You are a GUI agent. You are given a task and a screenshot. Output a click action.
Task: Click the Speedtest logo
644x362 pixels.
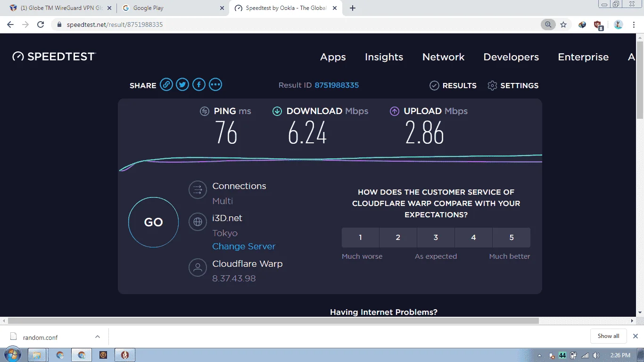[54, 57]
